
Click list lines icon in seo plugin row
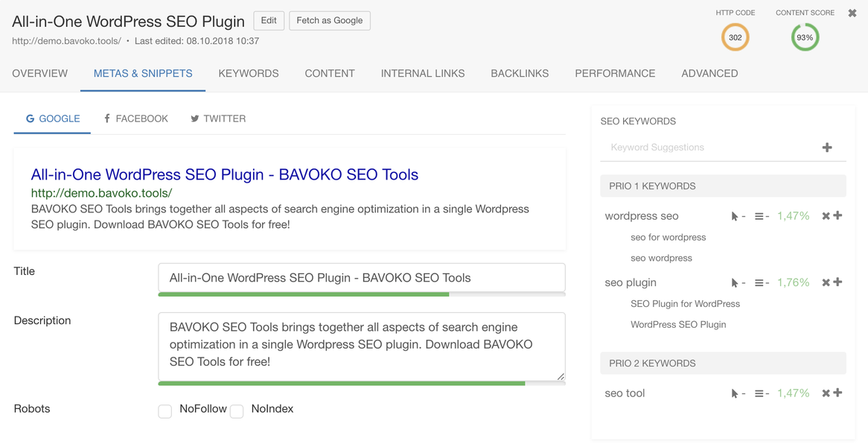[759, 282]
